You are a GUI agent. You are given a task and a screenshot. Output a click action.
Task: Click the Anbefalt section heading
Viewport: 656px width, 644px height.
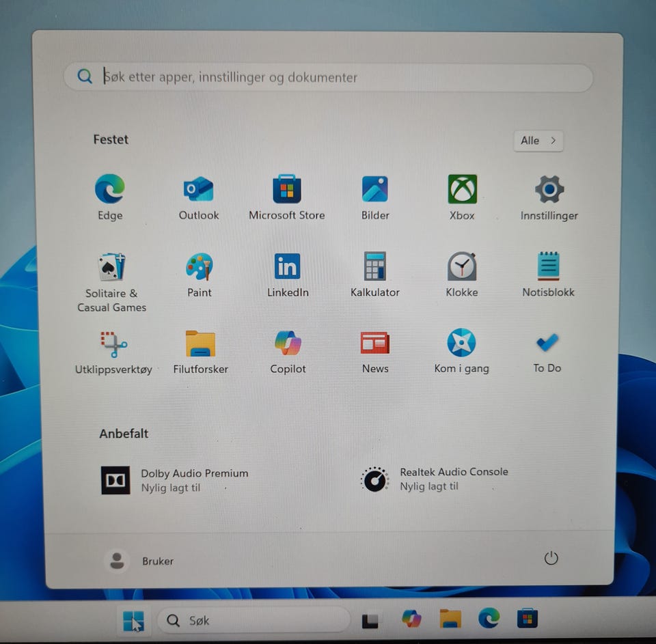pos(124,433)
